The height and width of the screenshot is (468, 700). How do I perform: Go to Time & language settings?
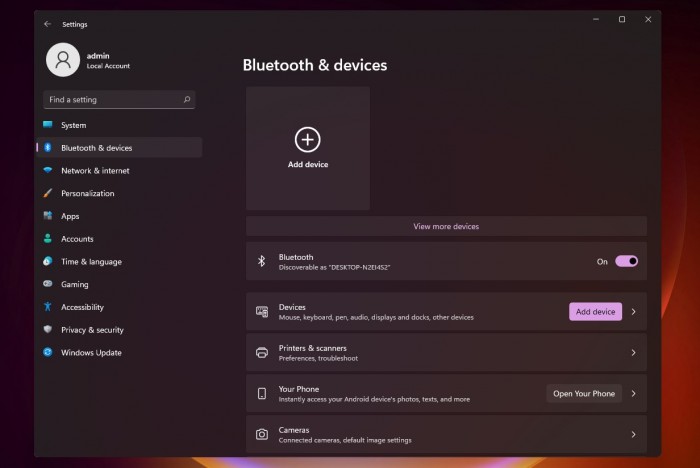click(91, 262)
